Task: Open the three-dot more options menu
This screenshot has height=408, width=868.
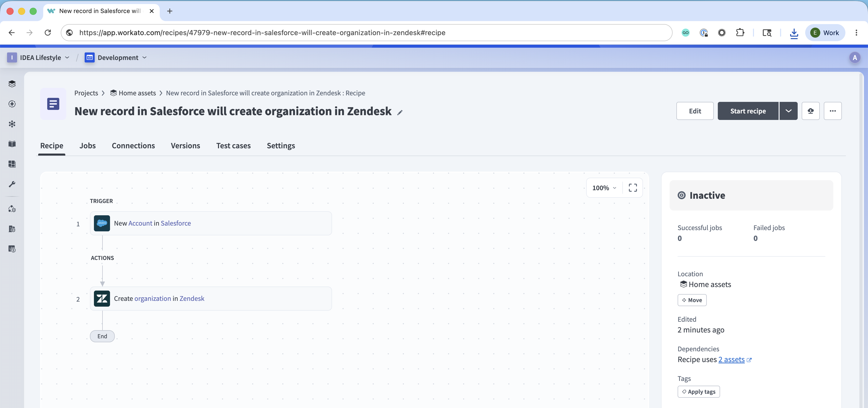Action: (833, 111)
